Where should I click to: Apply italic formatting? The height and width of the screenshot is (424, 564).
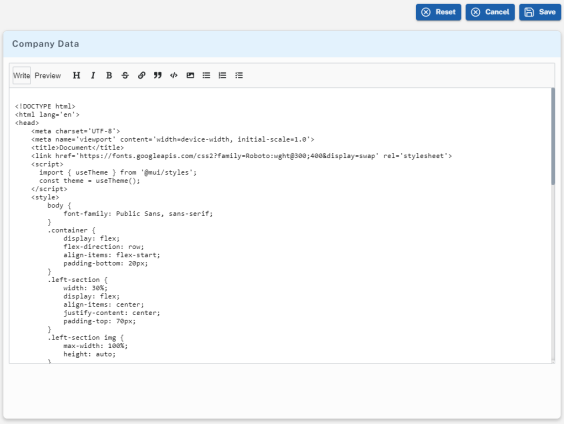coord(93,75)
